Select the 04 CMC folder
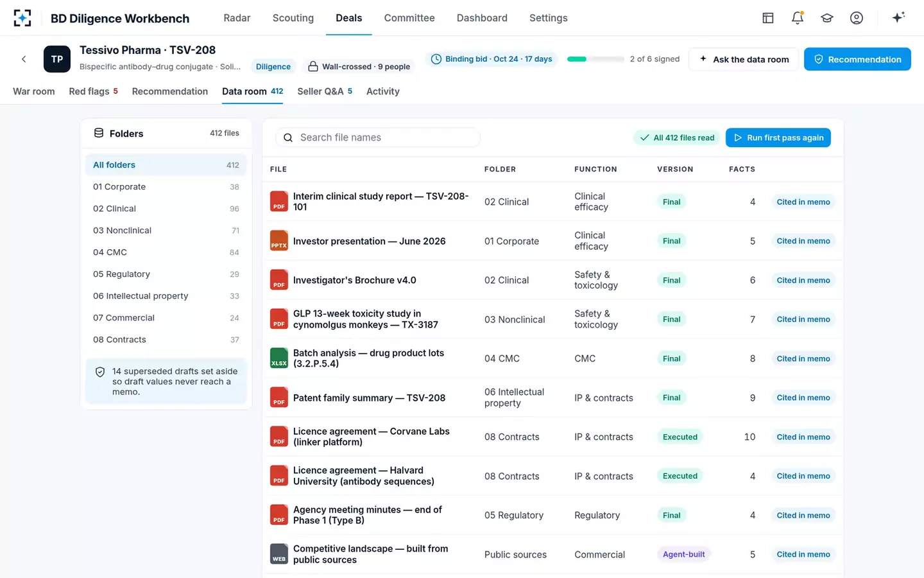Screen dimensions: 924x578 pos(166,252)
